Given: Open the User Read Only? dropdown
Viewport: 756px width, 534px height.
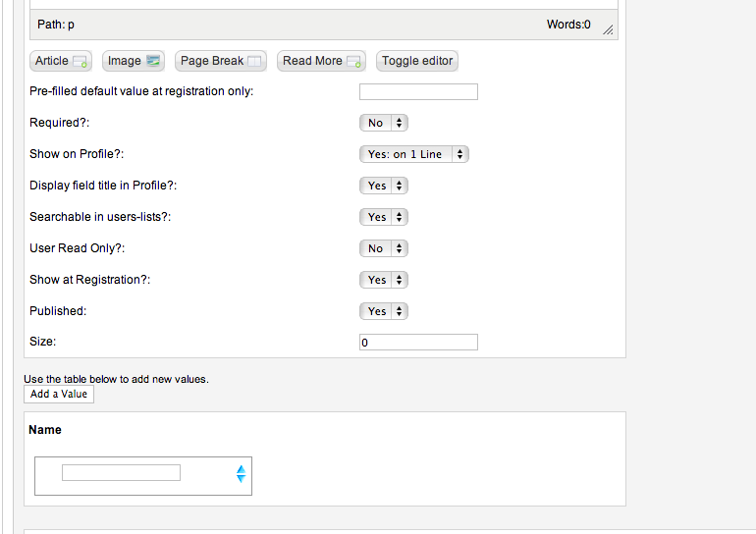Looking at the screenshot, I should coord(384,248).
